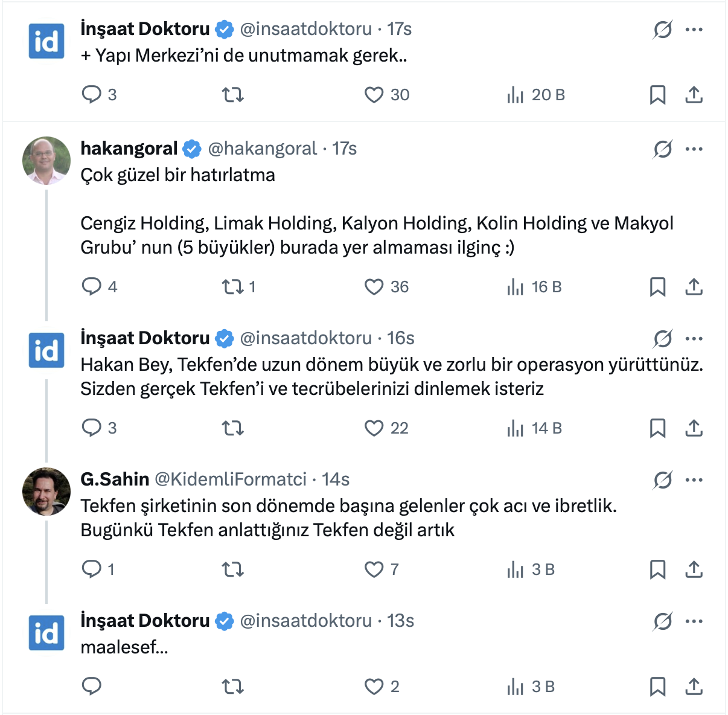Share the 'Hakan Bey' İnşaat Doktoru tweet
The height and width of the screenshot is (715, 728).
(694, 428)
